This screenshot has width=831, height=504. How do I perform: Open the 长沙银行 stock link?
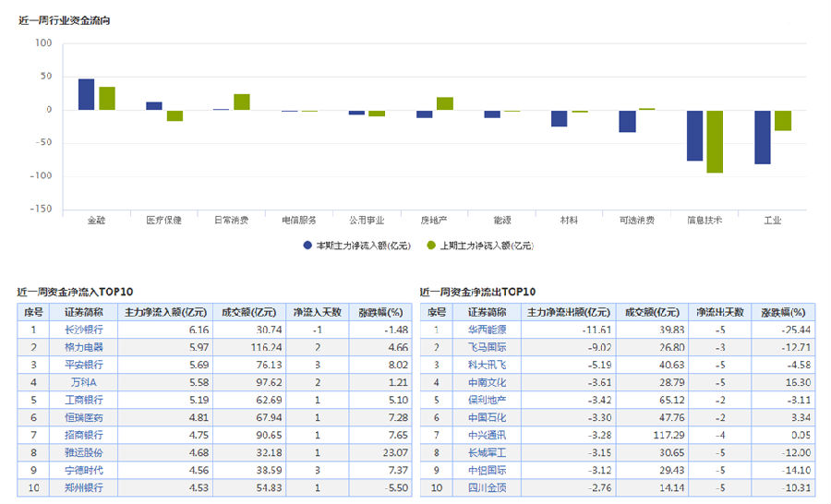(84, 330)
